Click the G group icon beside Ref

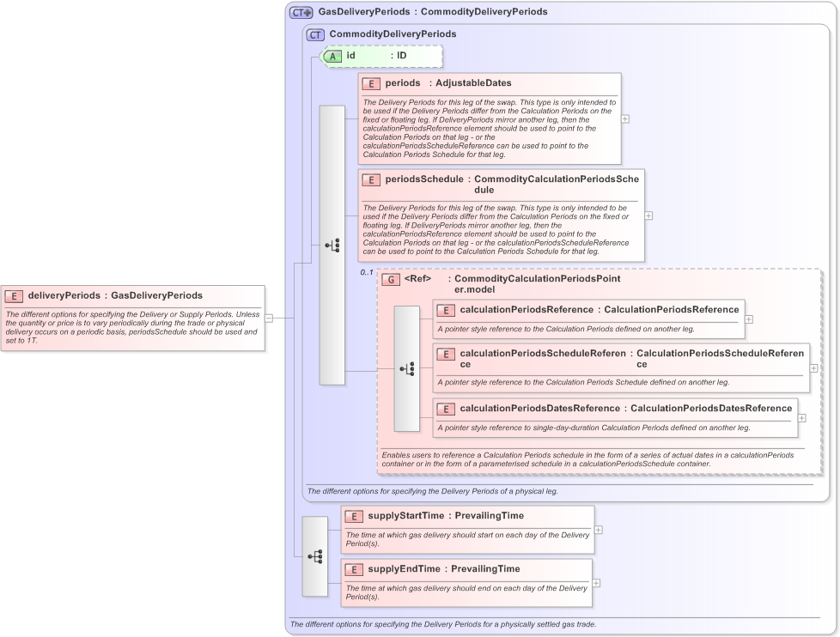pyautogui.click(x=391, y=279)
